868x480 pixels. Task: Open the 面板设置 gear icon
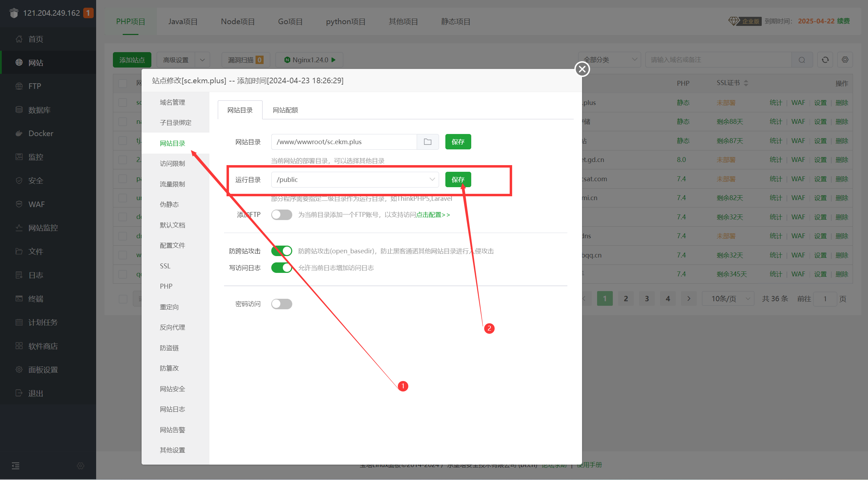19,369
